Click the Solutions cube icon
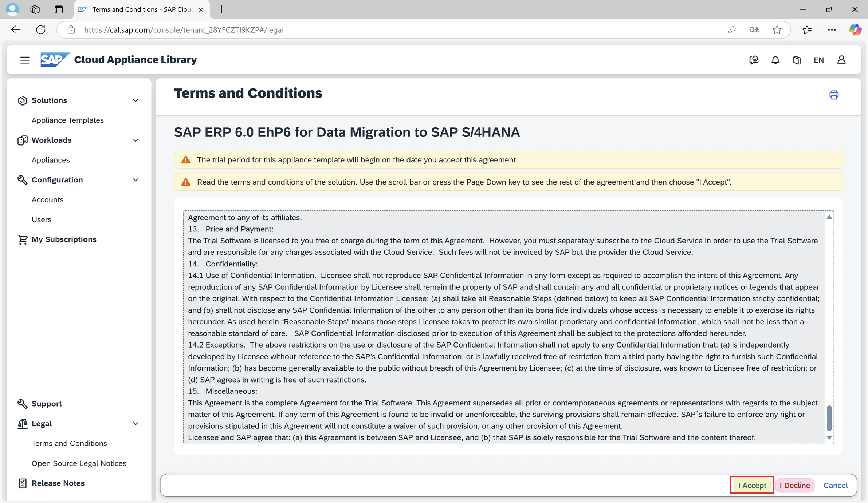 23,100
